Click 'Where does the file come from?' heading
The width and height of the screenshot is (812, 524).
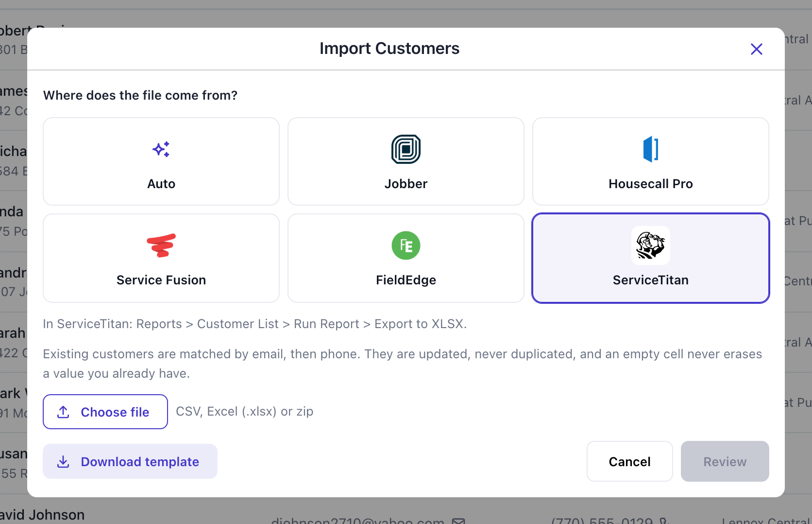(140, 95)
